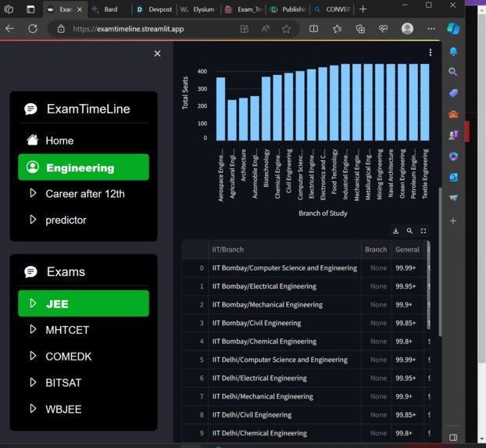Open the tab actions menu icon
486x448 pixels.
30,9
